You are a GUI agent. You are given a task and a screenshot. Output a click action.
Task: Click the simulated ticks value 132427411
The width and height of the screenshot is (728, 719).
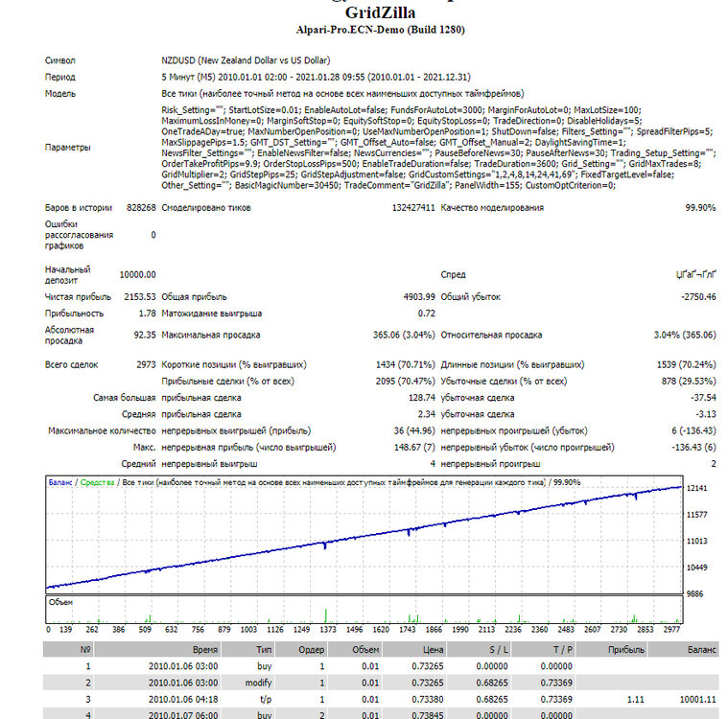[x=413, y=207]
